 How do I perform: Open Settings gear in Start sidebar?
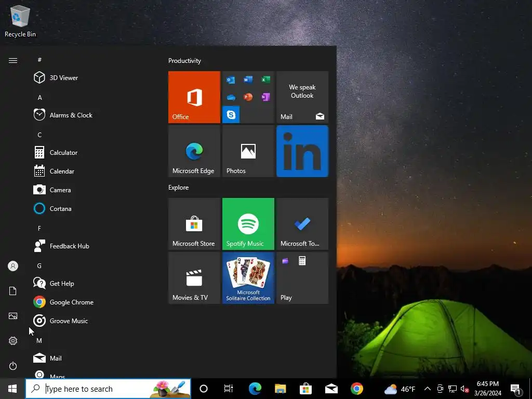point(13,341)
